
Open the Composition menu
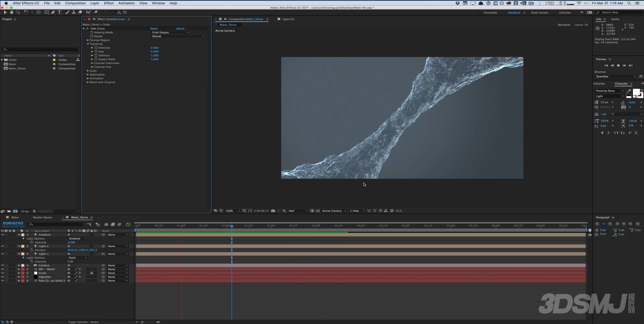click(x=75, y=3)
